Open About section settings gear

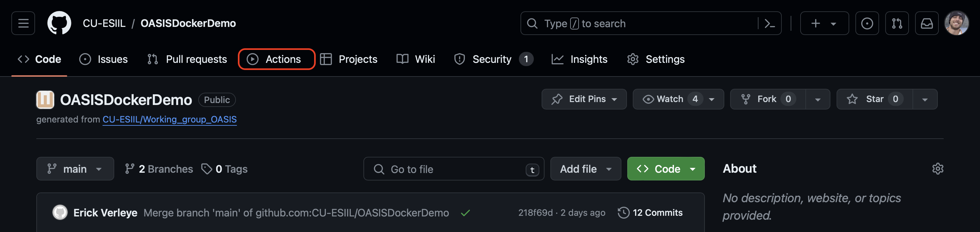[x=937, y=168]
